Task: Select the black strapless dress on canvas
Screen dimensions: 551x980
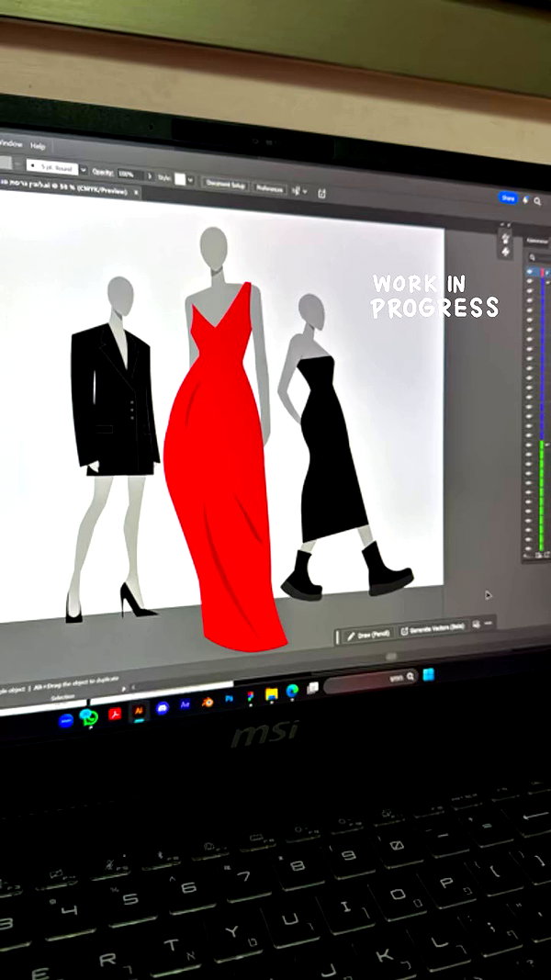Action: 330,450
